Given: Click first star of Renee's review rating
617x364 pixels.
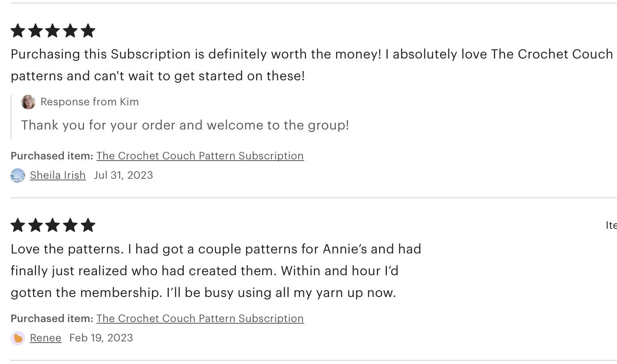Looking at the screenshot, I should point(18,225).
